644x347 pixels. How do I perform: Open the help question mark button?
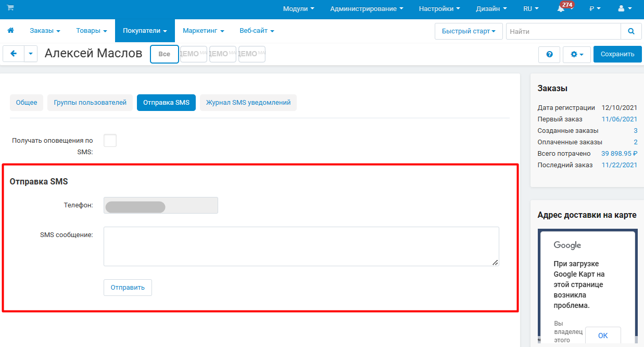click(x=549, y=54)
